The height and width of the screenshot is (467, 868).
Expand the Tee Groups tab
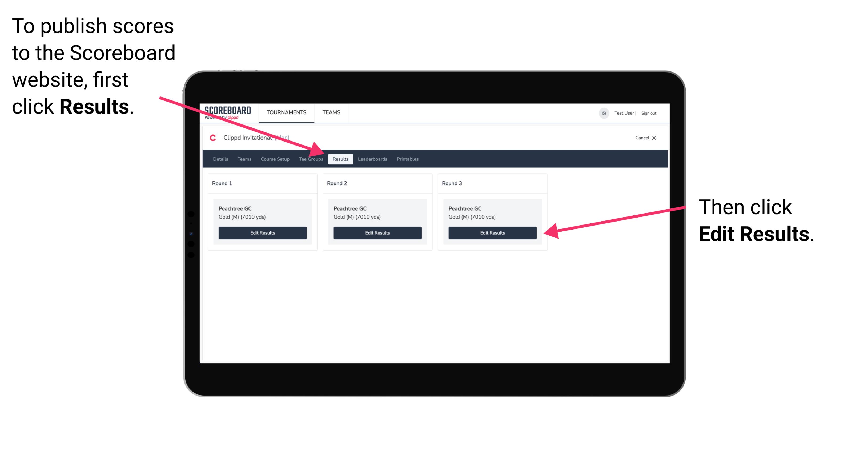click(311, 159)
